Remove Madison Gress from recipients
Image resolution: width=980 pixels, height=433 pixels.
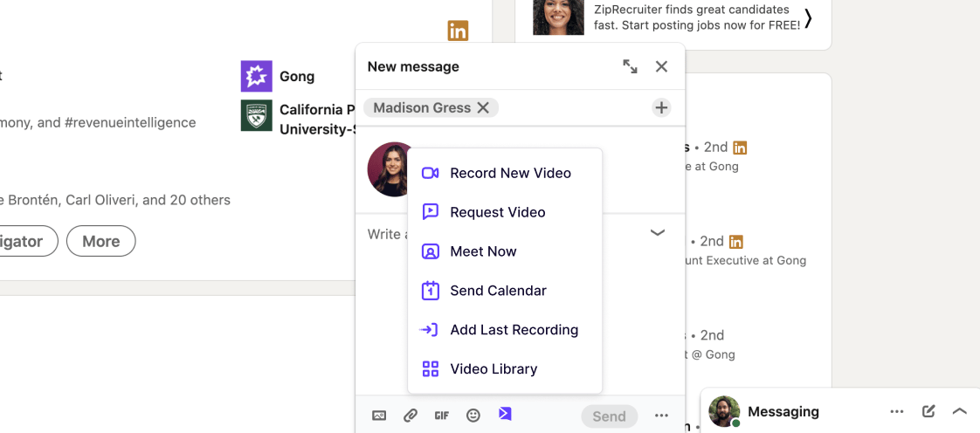[x=483, y=108]
